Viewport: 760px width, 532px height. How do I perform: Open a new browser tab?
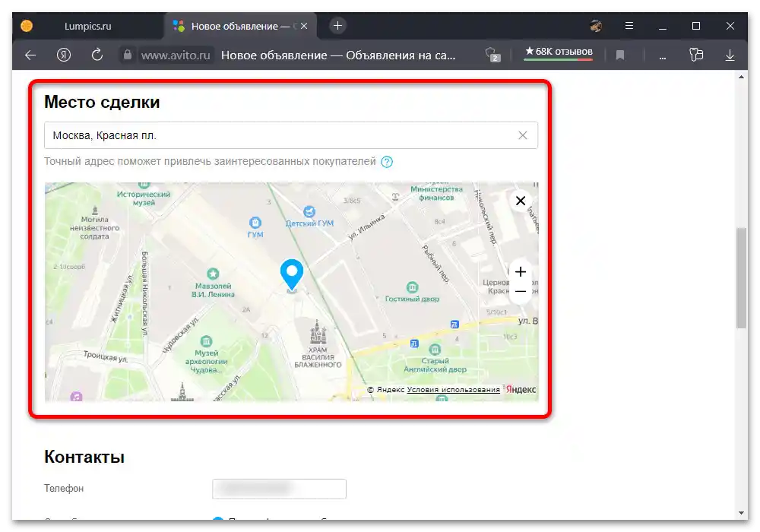(x=337, y=25)
